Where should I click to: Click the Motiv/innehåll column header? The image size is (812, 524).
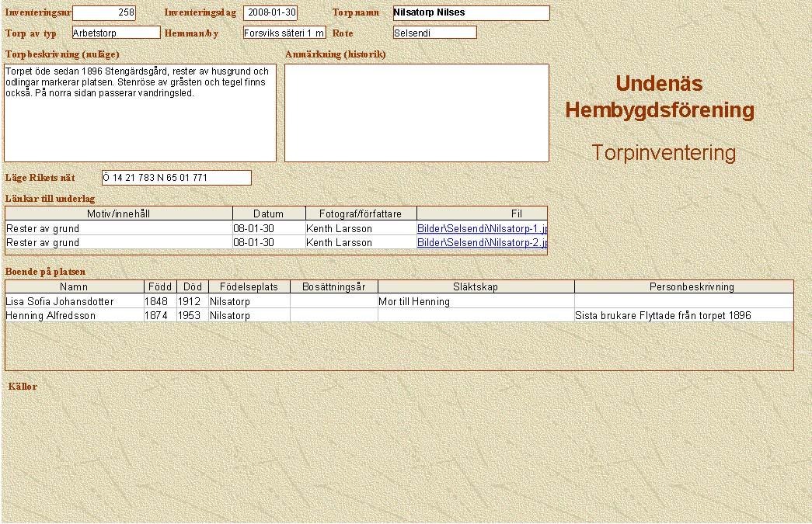point(119,213)
